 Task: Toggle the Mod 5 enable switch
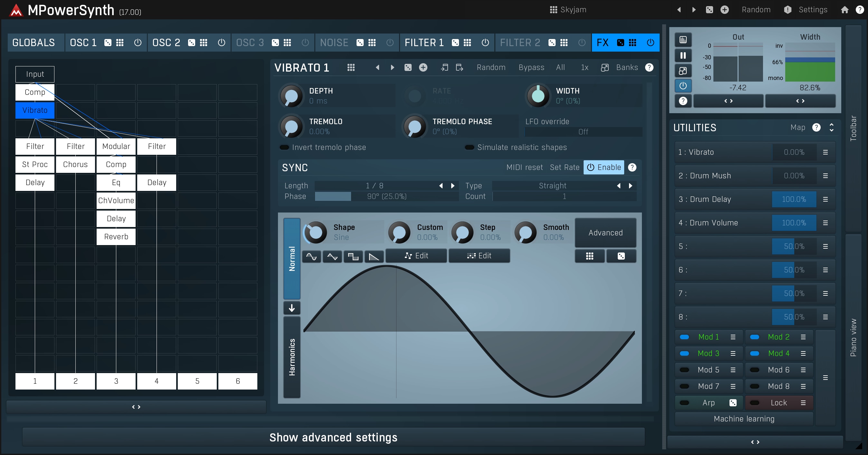tap(684, 370)
